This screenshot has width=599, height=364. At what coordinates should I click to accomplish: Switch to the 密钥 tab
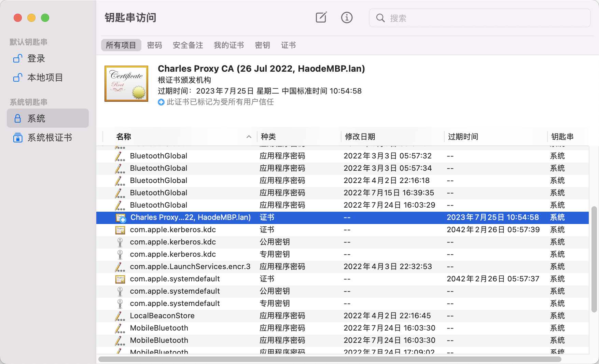tap(263, 45)
